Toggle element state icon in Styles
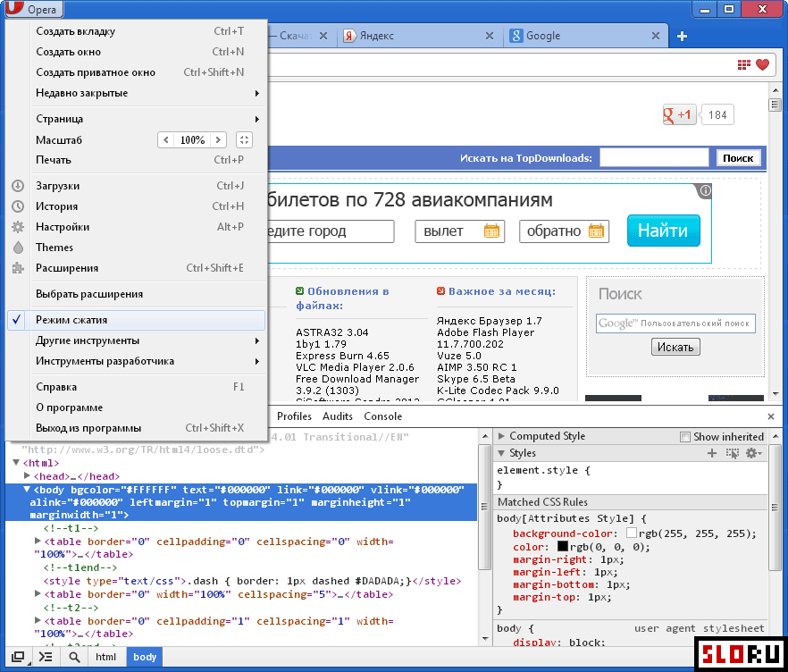The image size is (788, 672). pyautogui.click(x=733, y=453)
